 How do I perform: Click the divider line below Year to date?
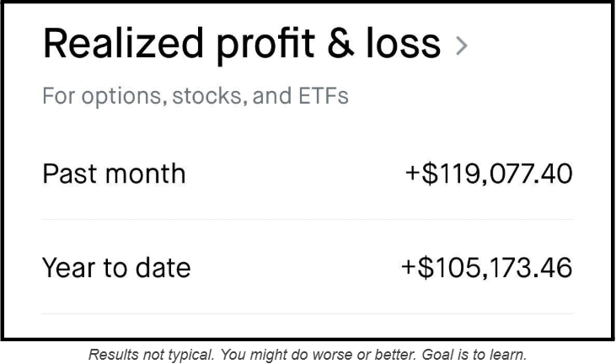coord(308,314)
